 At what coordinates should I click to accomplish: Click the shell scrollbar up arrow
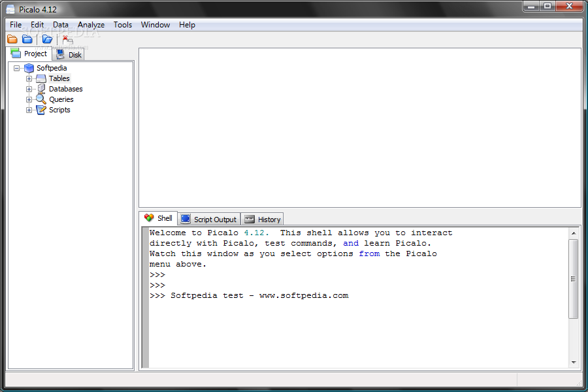click(x=574, y=233)
